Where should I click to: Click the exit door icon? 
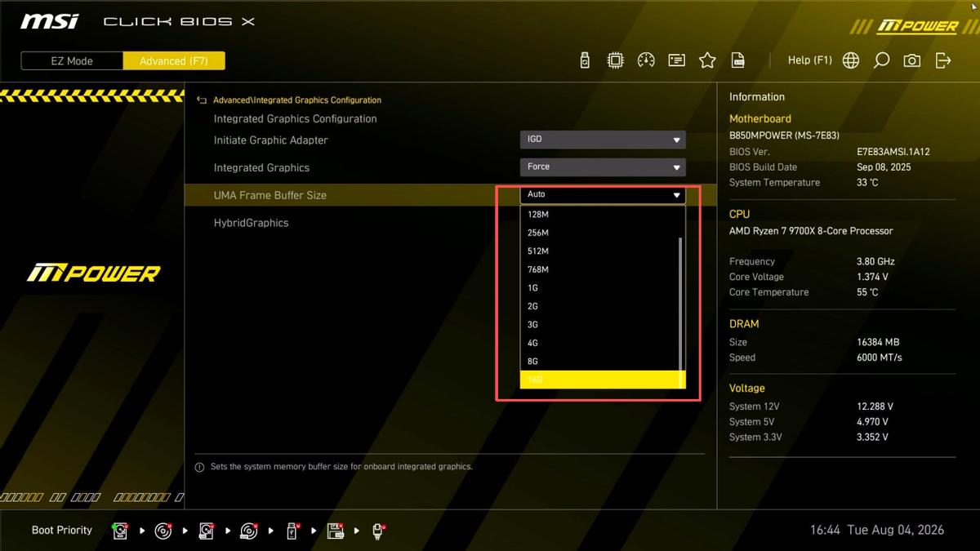tap(943, 60)
